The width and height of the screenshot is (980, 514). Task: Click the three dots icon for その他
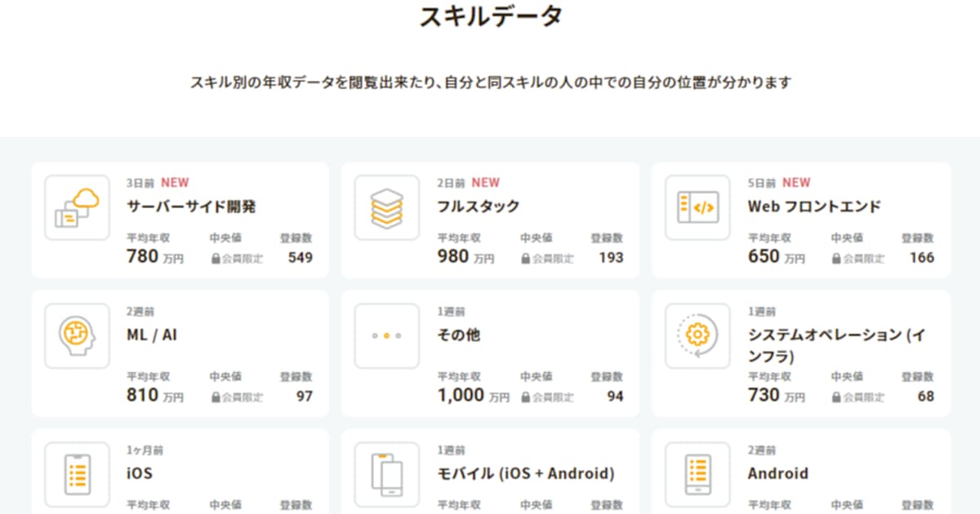(x=387, y=336)
